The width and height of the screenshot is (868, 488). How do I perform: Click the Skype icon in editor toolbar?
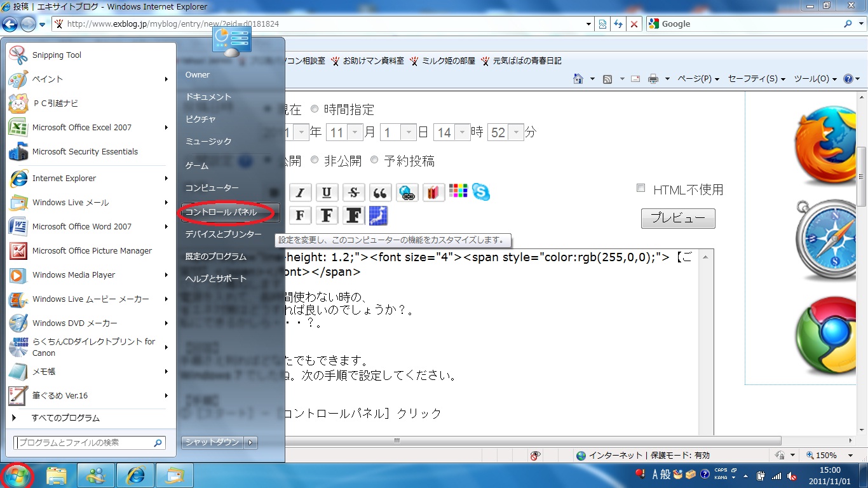tap(481, 192)
